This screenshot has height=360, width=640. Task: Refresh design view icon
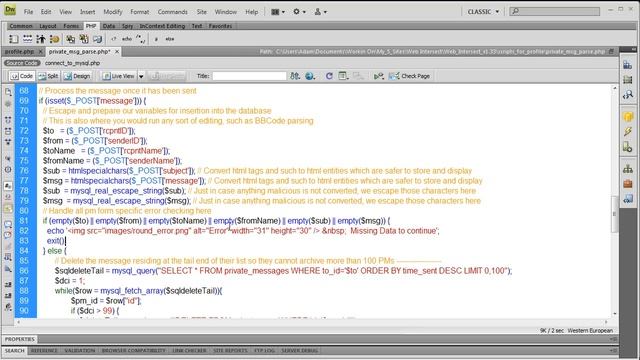click(329, 76)
